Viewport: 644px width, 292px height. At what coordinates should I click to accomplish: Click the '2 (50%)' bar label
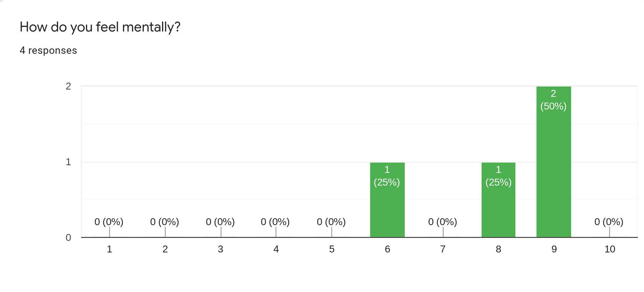(553, 100)
